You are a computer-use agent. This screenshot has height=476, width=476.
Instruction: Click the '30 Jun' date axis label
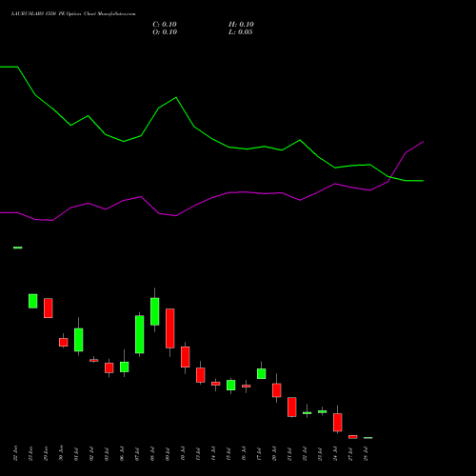point(61,453)
